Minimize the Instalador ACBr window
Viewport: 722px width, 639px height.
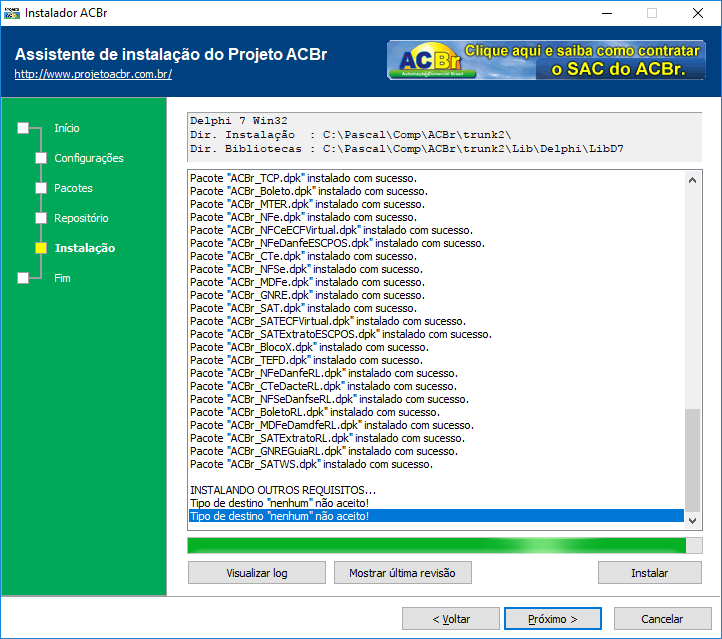pos(607,13)
